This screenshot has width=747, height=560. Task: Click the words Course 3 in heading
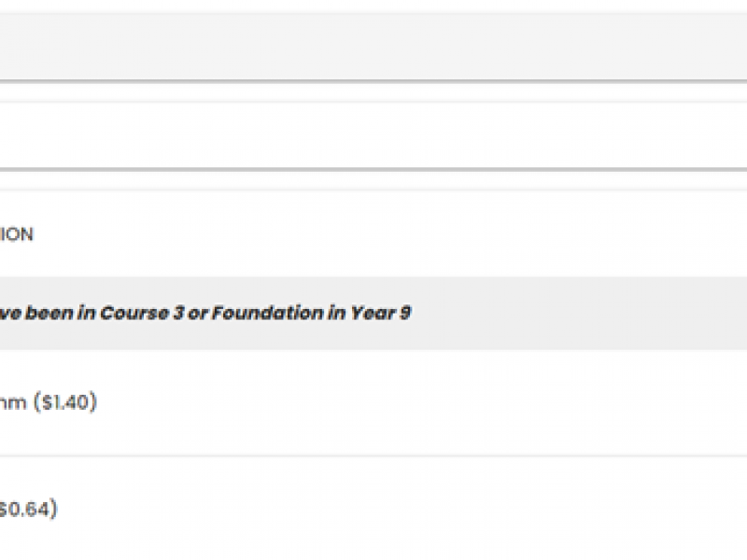tap(142, 313)
